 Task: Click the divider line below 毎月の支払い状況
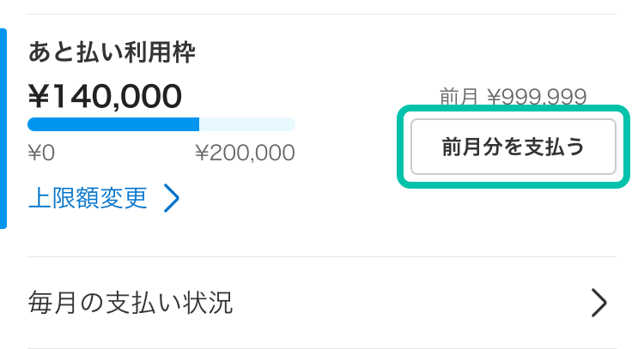322,347
